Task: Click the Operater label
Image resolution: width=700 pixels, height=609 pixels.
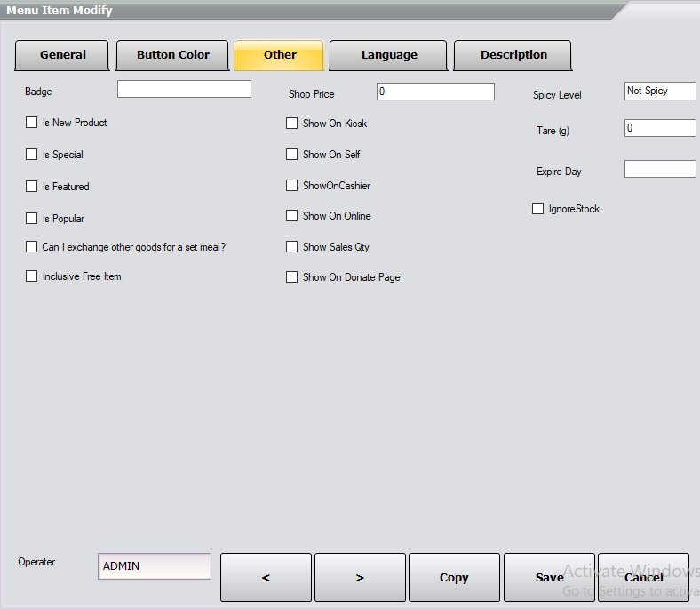Action: click(36, 562)
